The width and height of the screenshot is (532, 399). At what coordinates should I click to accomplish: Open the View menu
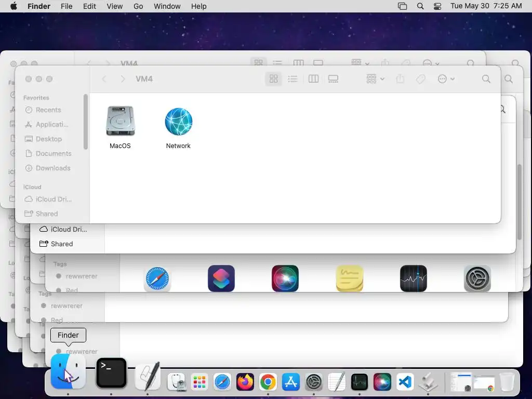point(115,6)
